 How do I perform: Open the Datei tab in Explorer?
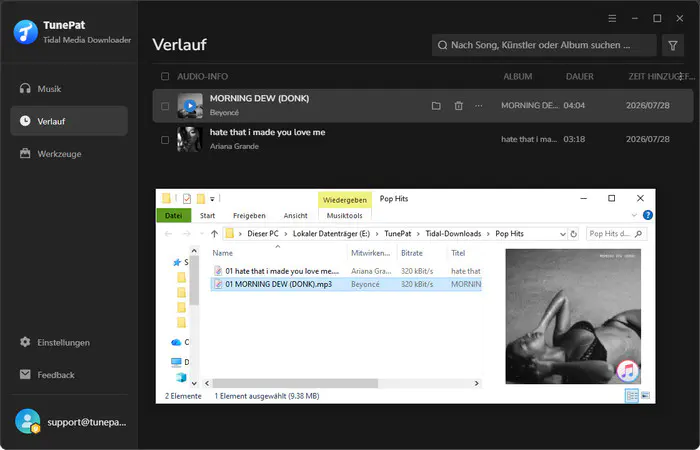174,216
